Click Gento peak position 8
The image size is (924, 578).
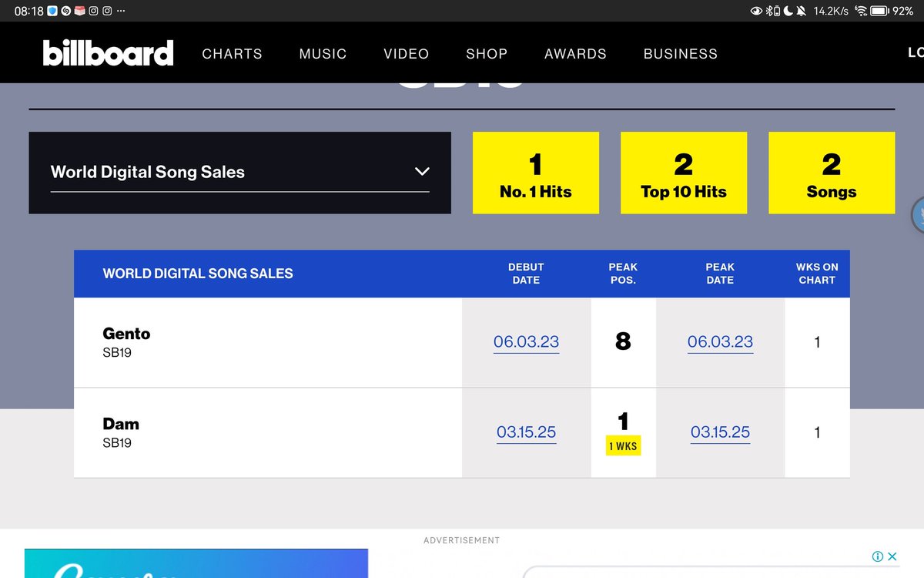623,341
